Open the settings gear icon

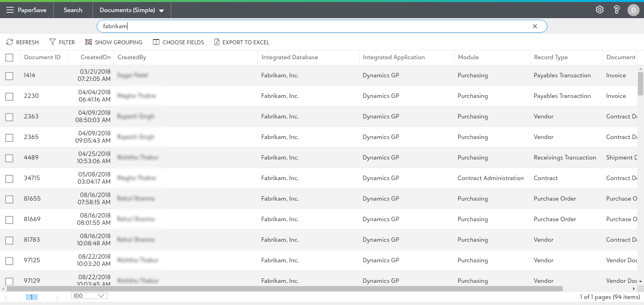[599, 10]
